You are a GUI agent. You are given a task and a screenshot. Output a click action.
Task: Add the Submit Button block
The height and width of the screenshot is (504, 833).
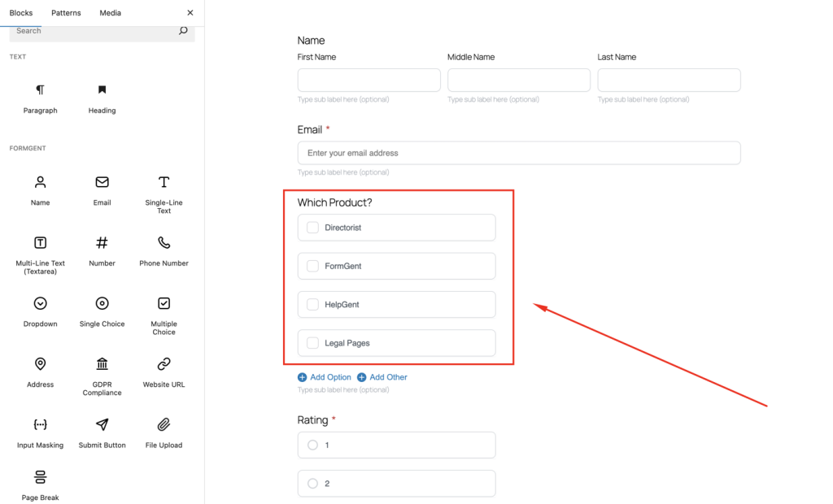click(102, 433)
